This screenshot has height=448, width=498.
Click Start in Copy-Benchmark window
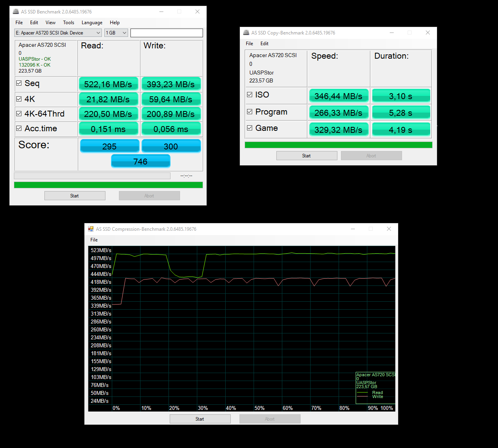[306, 156]
